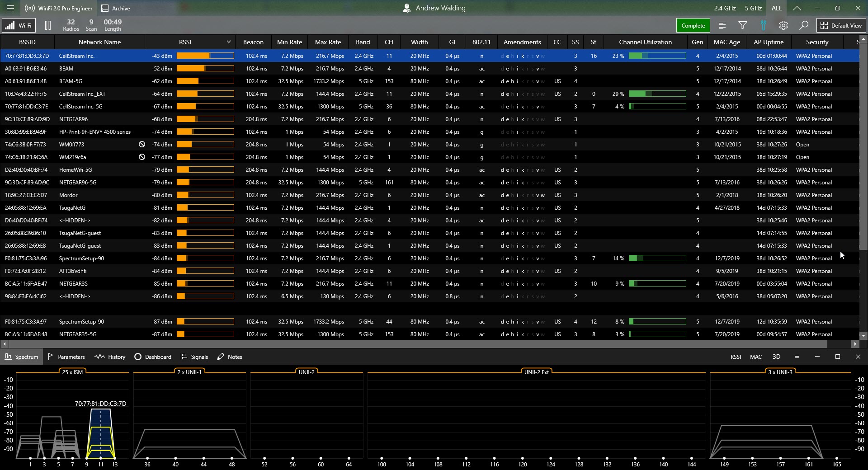Open the settings gear
The image size is (868, 470).
click(x=783, y=25)
